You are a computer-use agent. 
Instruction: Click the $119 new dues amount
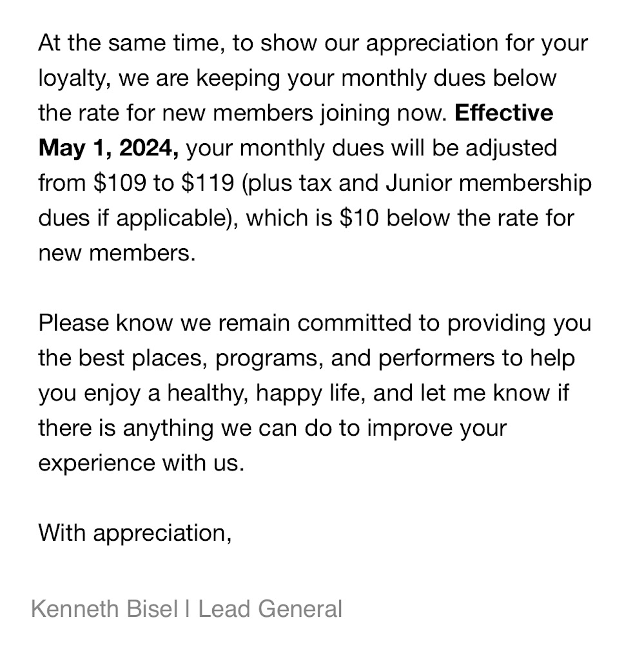[x=208, y=182]
